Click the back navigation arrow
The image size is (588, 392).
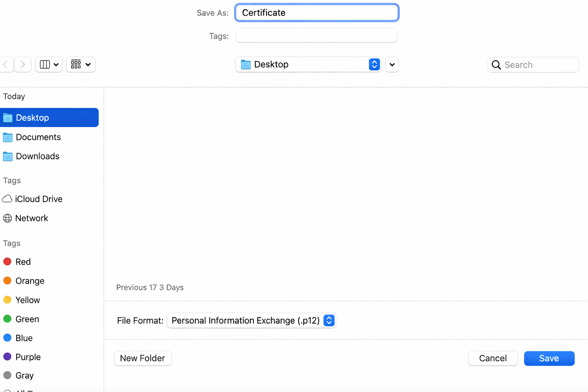(6, 65)
